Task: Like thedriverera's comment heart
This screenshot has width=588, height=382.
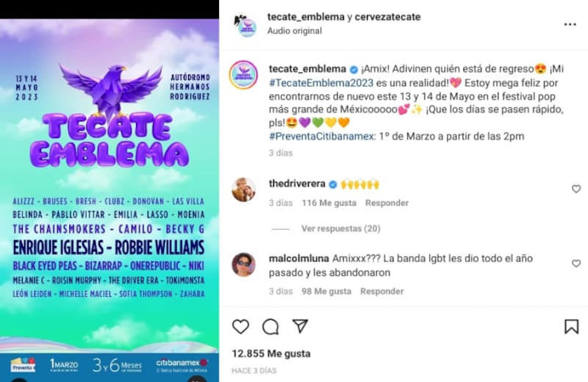Action: (576, 189)
